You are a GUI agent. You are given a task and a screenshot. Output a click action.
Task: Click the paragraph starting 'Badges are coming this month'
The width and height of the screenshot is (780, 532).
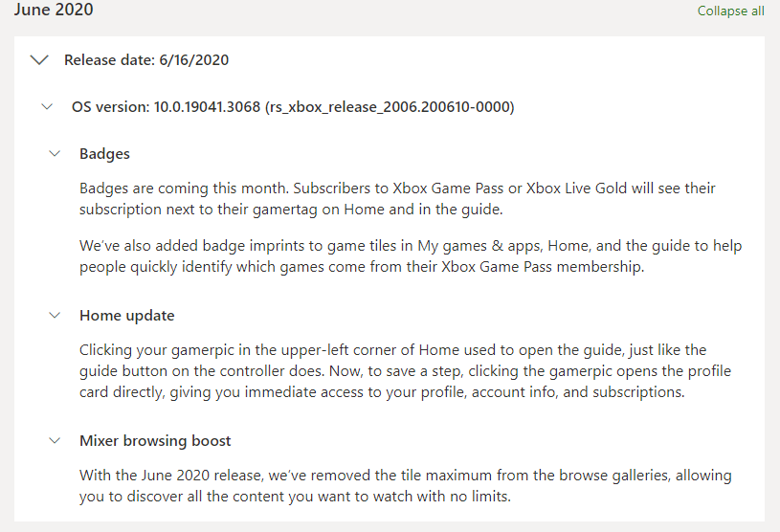(397, 199)
